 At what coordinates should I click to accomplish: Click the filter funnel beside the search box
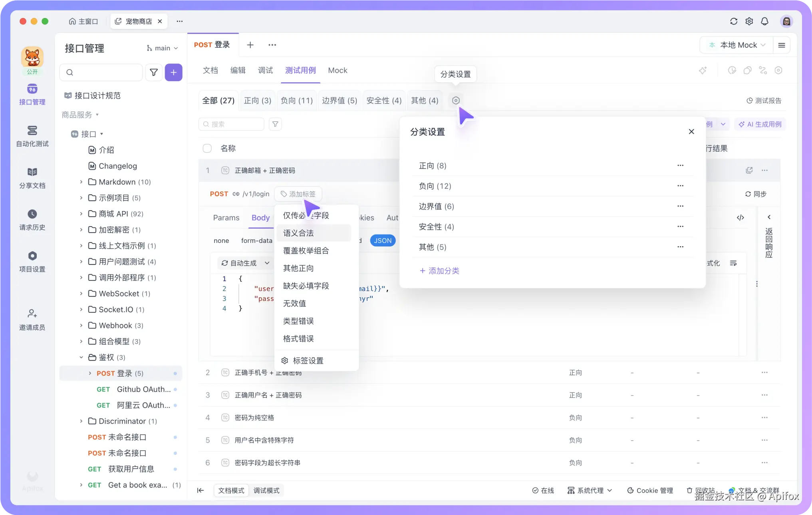point(275,124)
